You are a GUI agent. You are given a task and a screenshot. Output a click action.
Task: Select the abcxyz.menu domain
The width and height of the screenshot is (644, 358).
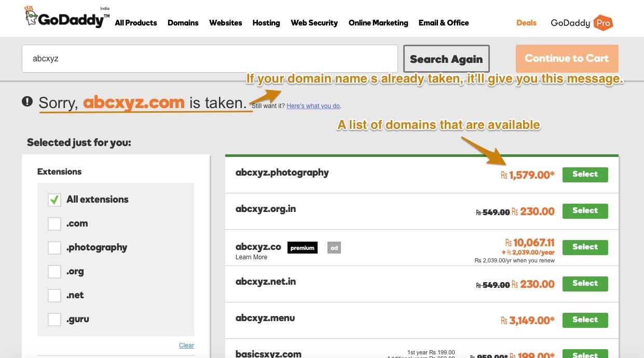coord(585,320)
